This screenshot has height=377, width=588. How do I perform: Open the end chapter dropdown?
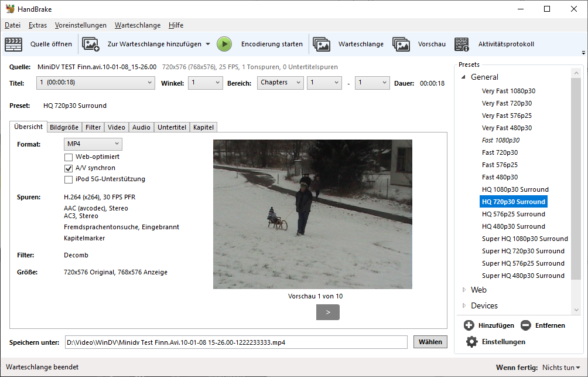click(x=372, y=83)
